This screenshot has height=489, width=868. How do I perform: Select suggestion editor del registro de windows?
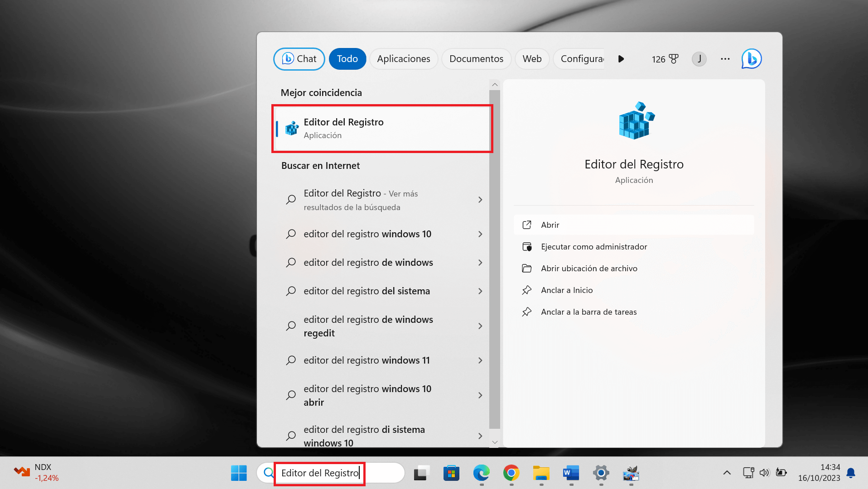tap(368, 263)
